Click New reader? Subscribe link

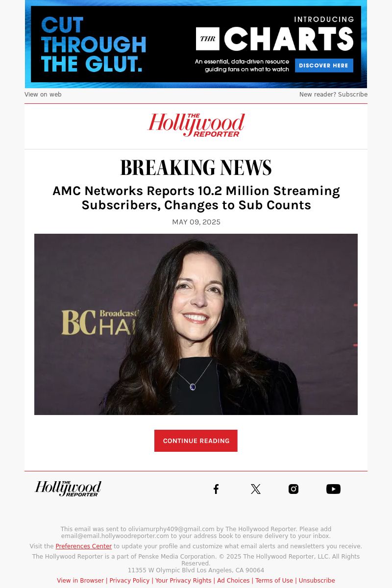(x=333, y=95)
